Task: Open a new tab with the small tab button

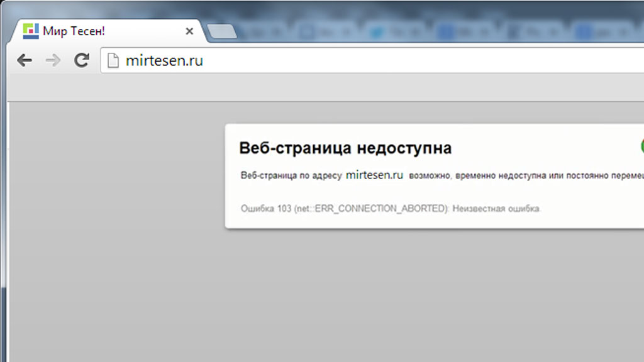Action: (222, 31)
